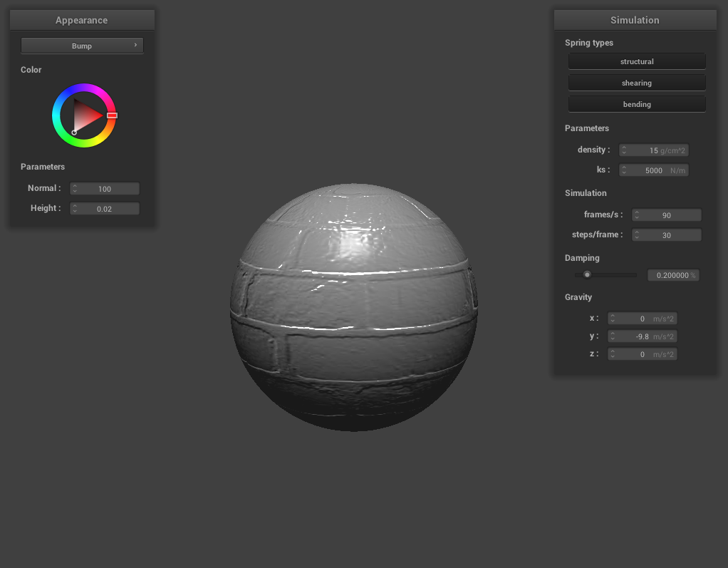
Task: Click the white selector circle in color triangle
Action: click(x=74, y=133)
